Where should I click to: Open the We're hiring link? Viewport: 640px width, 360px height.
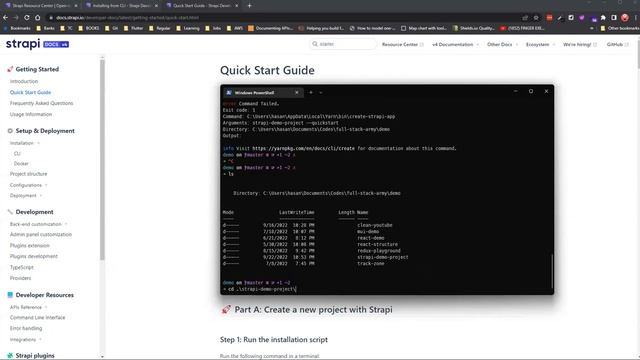(580, 44)
